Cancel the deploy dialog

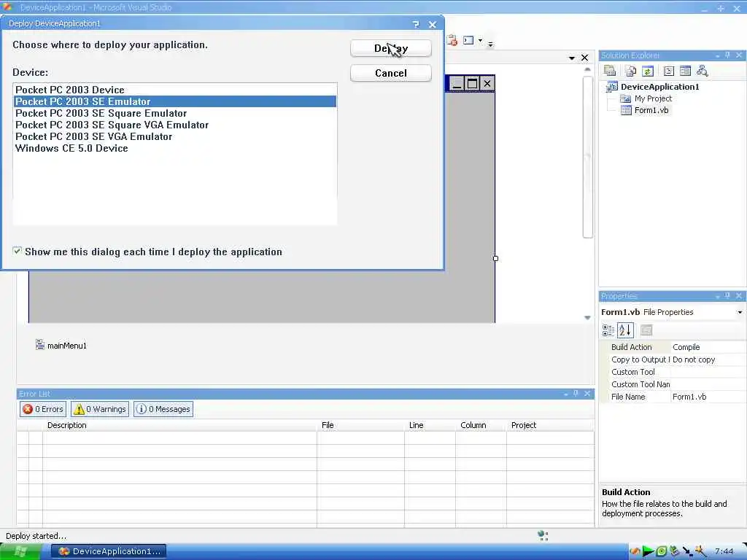coord(391,73)
